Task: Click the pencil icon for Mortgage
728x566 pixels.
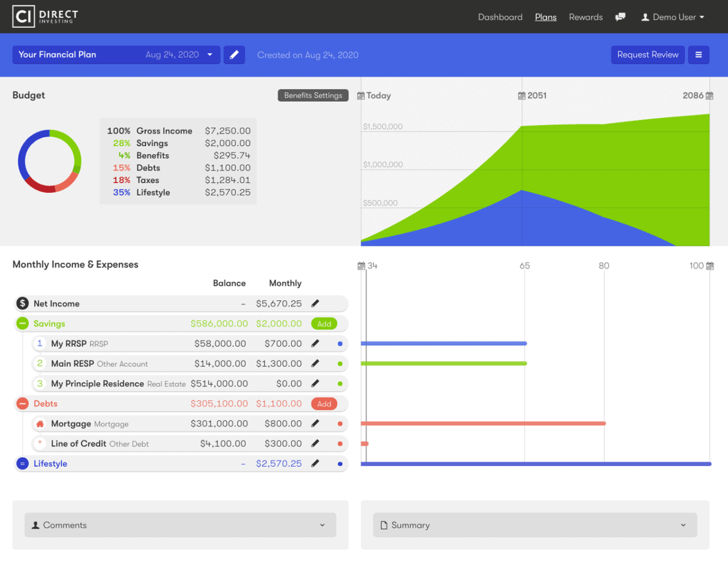Action: [x=315, y=423]
